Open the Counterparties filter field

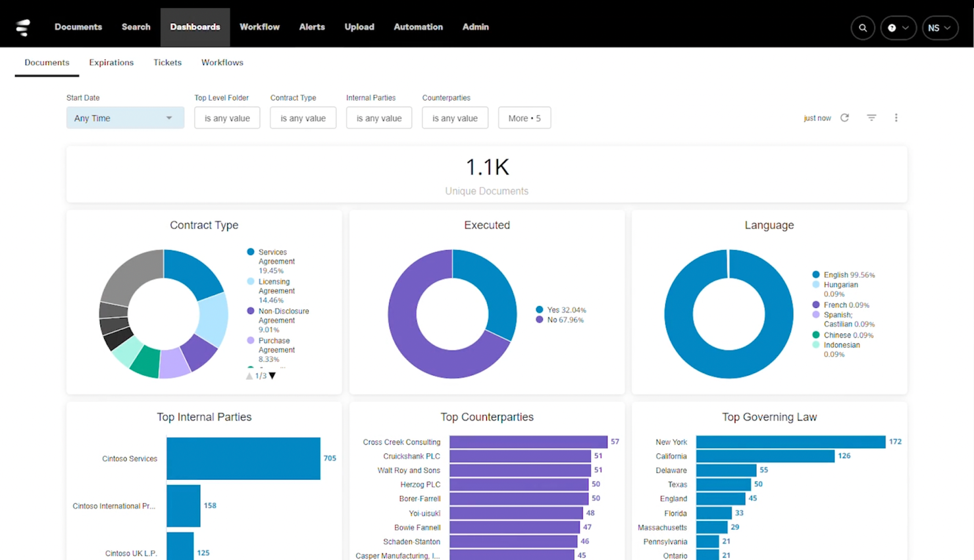455,117
